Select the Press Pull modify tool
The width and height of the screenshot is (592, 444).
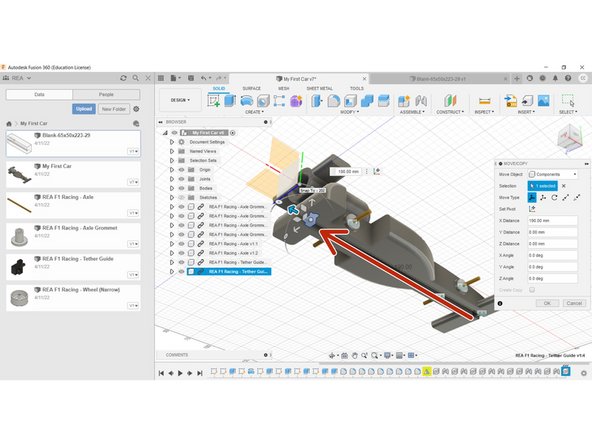click(317, 101)
